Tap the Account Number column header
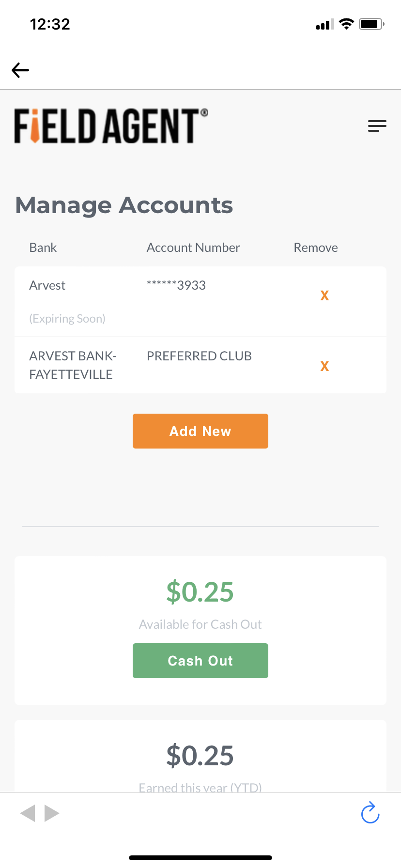Image resolution: width=401 pixels, height=868 pixels. click(193, 248)
